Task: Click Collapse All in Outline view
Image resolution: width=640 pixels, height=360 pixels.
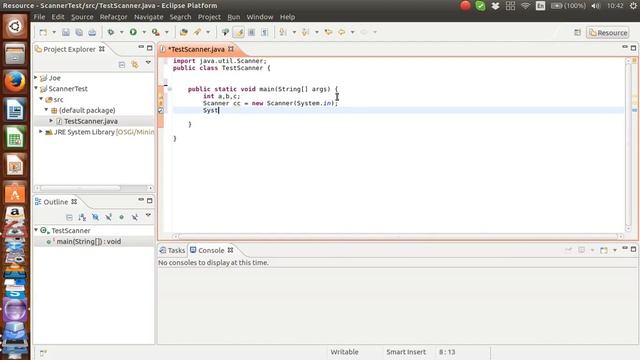Action: (69, 217)
